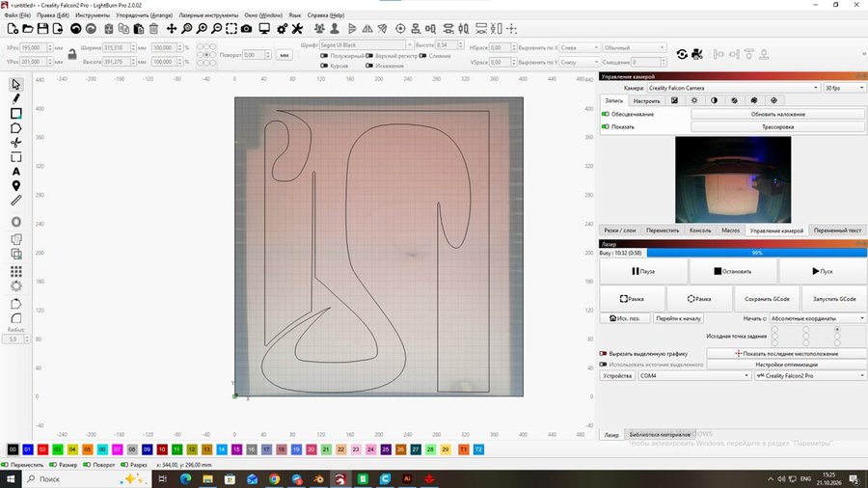Select the Draw Lines pencil tool
Screen dimensions: 868x488
point(16,98)
